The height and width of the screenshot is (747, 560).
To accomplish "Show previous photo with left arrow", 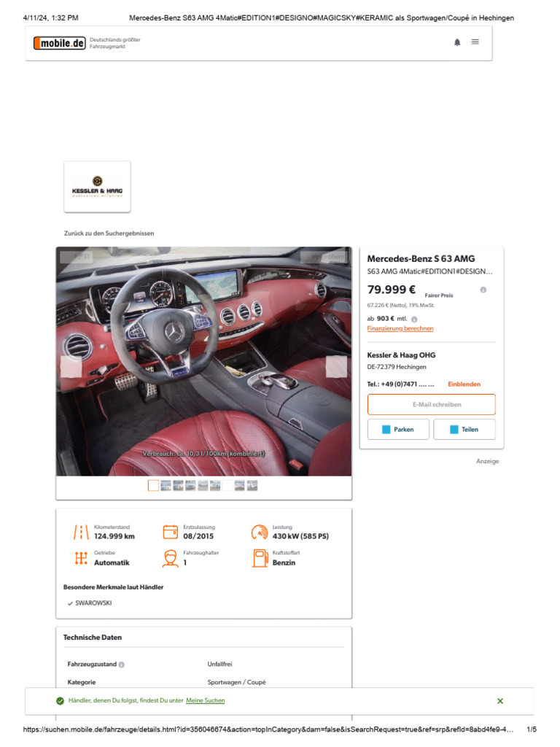I will point(71,366).
